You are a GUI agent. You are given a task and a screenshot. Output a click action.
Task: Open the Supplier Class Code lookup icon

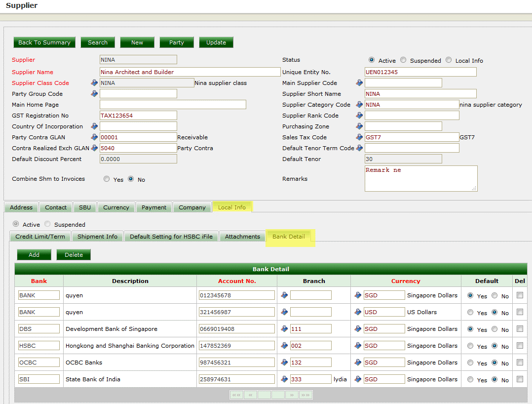click(94, 82)
